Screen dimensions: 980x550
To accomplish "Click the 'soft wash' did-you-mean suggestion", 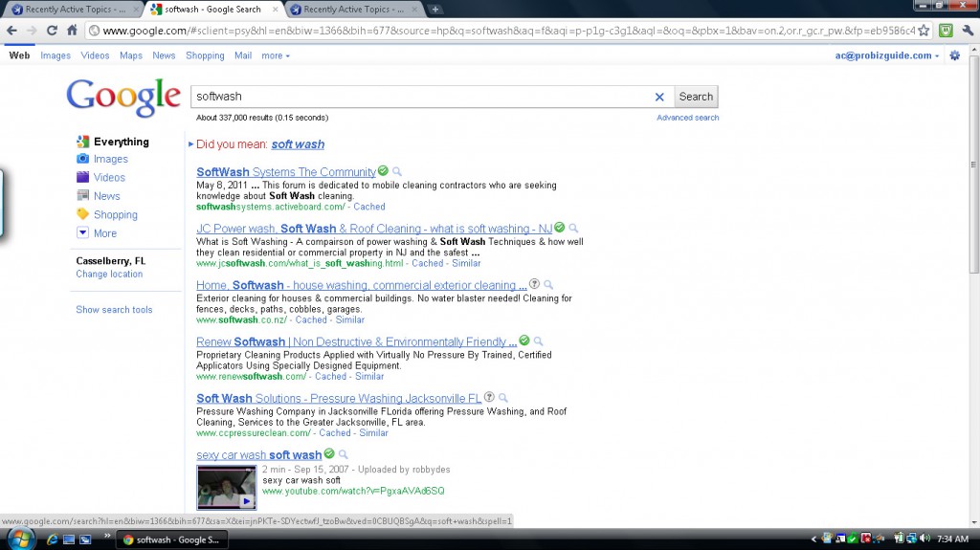I will tap(298, 144).
